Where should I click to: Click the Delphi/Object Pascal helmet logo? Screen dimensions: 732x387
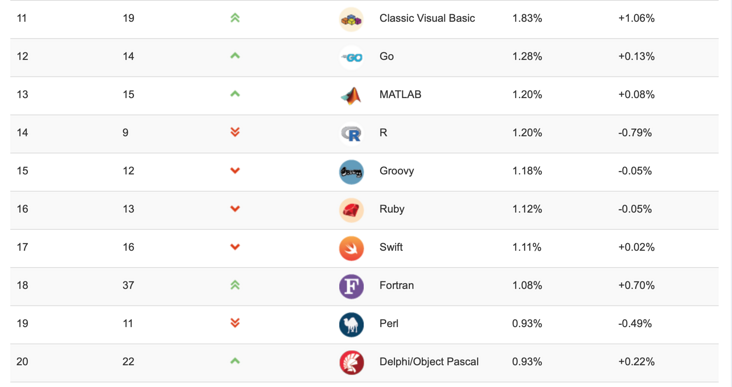[x=351, y=363]
